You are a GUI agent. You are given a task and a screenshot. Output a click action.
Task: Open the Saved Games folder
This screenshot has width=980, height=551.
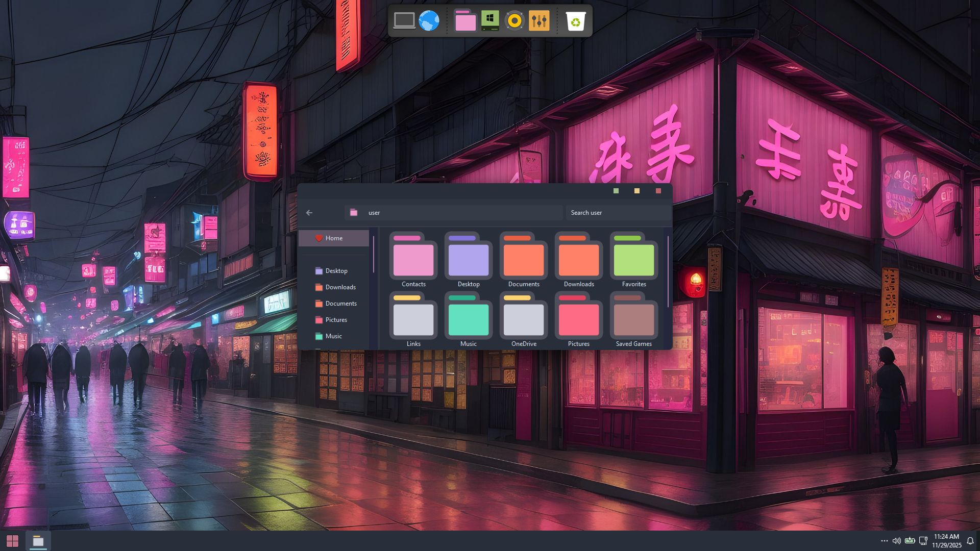click(x=633, y=319)
